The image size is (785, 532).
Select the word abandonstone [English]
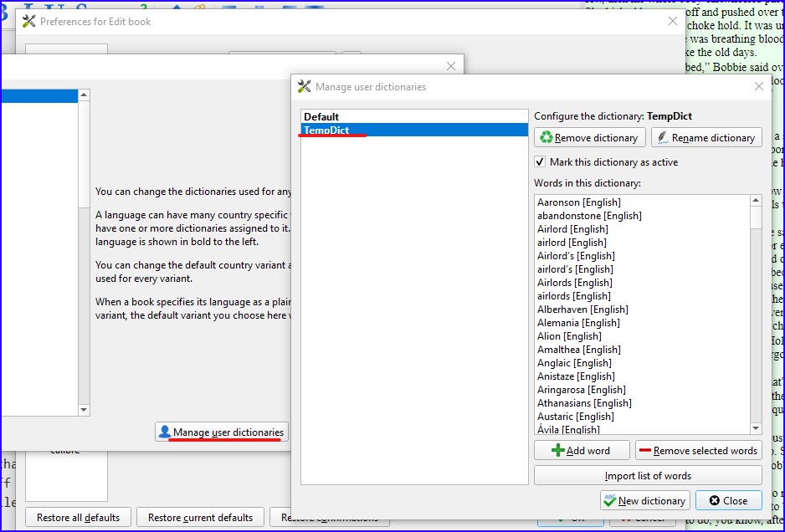tap(589, 216)
